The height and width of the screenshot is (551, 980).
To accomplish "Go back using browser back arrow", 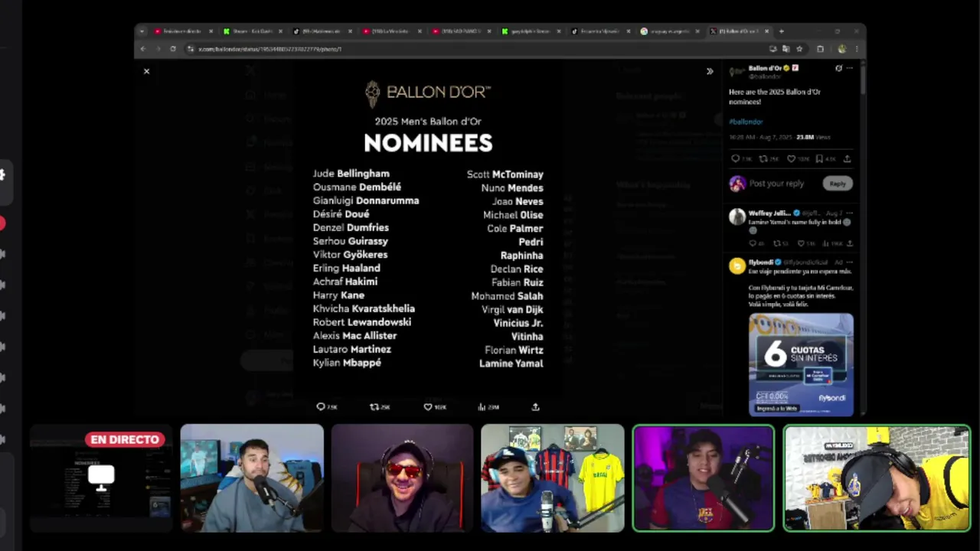I will (x=142, y=49).
